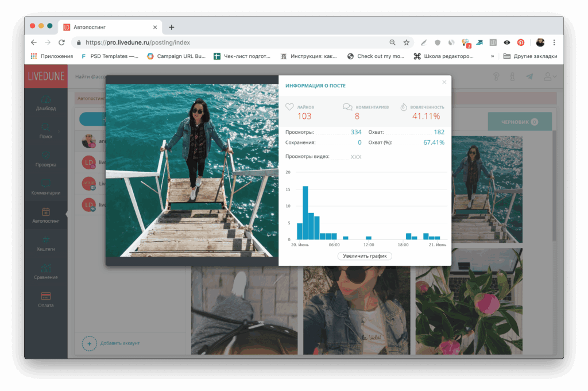Viewport: 588px width, 391px height.
Task: Switch to the Черновик tab
Action: pos(519,122)
